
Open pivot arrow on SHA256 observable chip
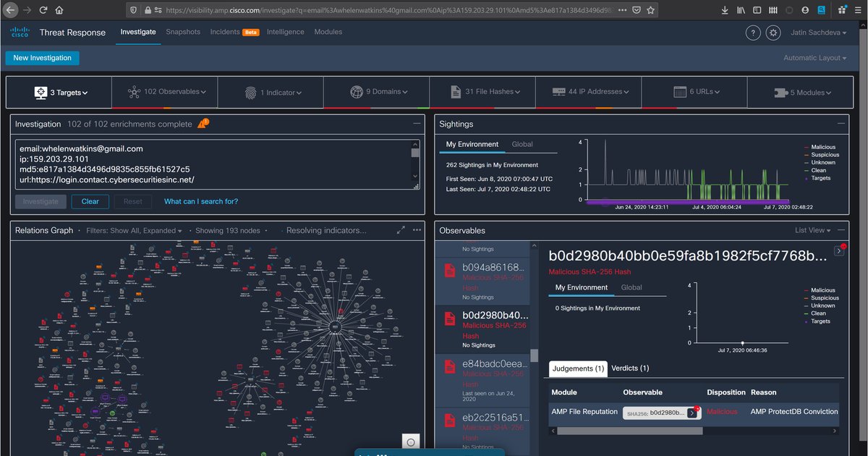pos(693,413)
